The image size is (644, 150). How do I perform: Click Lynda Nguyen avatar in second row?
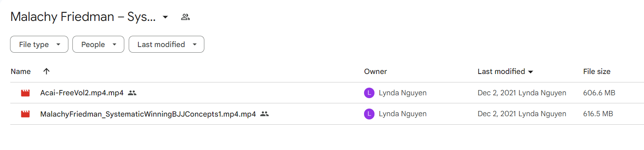(x=369, y=114)
